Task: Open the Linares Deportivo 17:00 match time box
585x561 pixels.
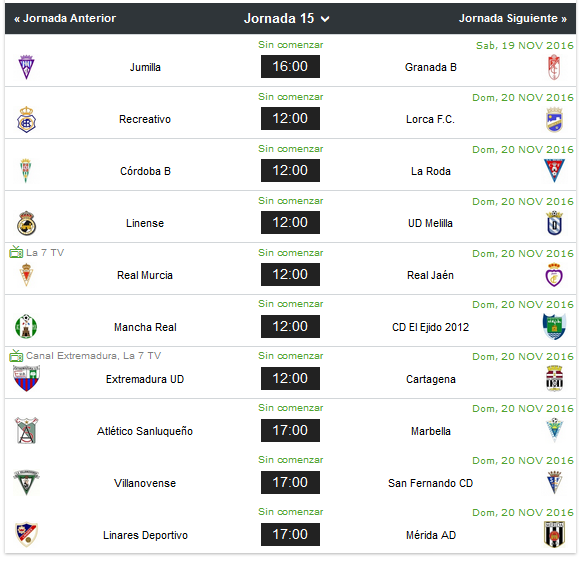Action: [x=290, y=534]
